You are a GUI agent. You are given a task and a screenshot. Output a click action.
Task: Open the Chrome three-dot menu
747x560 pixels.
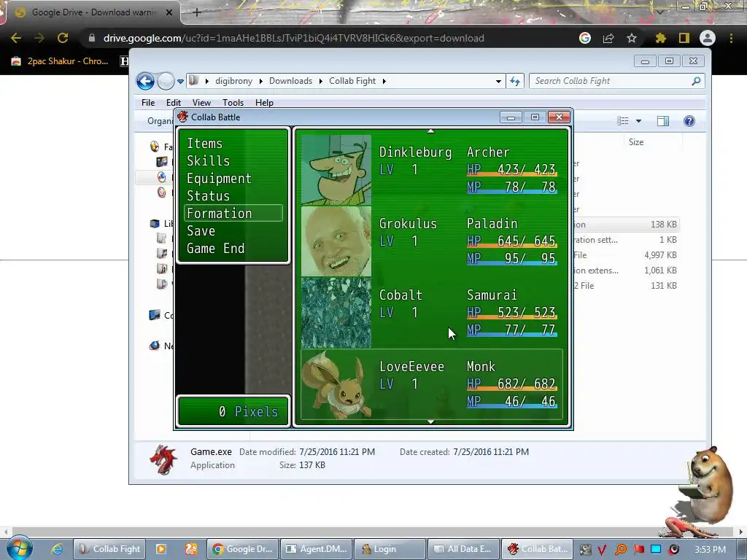pyautogui.click(x=731, y=38)
